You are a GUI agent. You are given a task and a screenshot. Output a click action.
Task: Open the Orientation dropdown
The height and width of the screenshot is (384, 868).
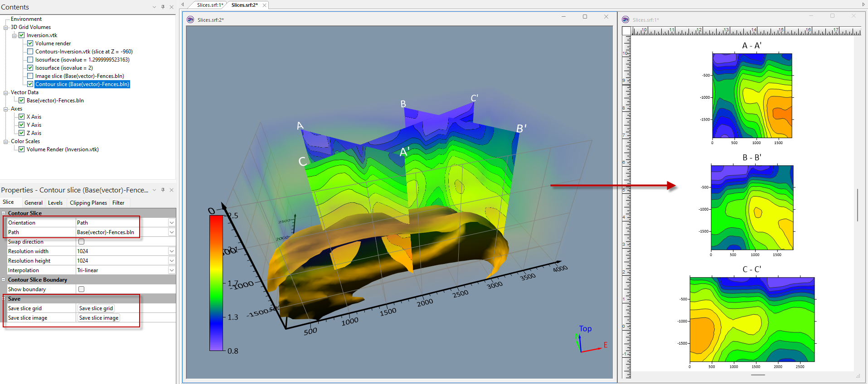(171, 223)
